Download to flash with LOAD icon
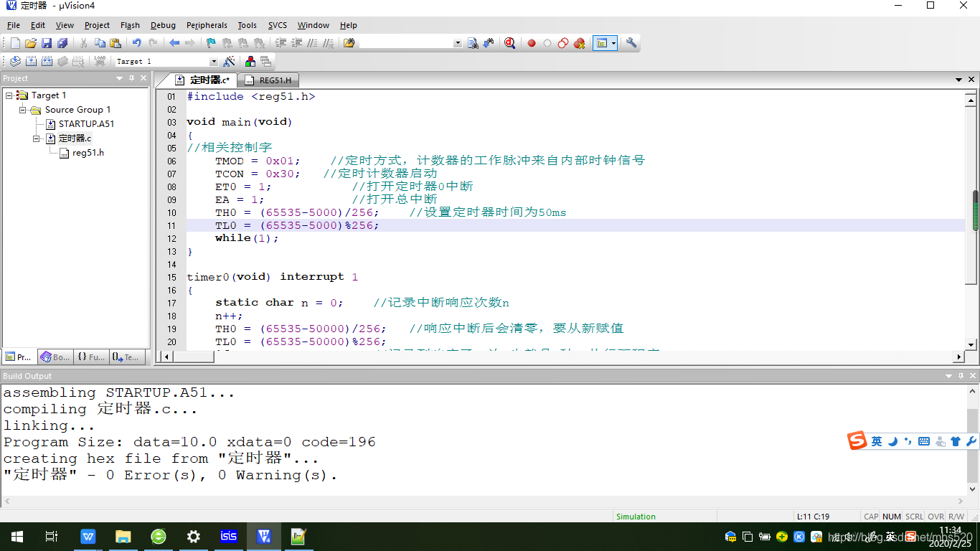980x551 pixels. pyautogui.click(x=100, y=62)
